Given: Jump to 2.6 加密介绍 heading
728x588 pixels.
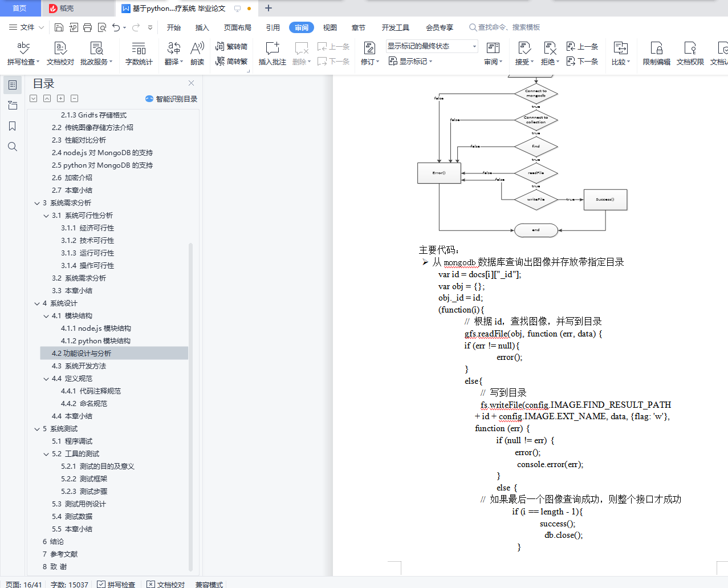Looking at the screenshot, I should [x=72, y=178].
